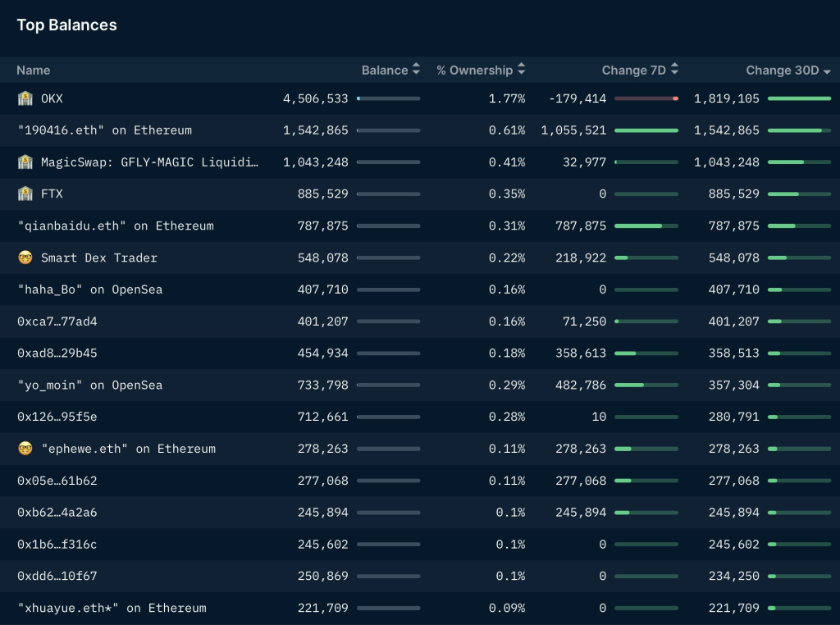Click the 733,798 balance value
Viewport: 840px width, 625px height.
[323, 385]
